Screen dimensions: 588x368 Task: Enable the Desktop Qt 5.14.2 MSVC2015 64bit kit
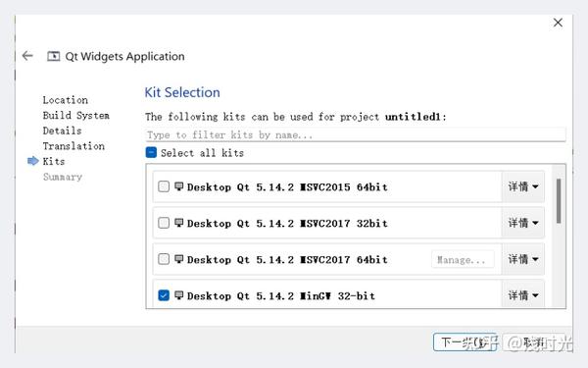(164, 186)
